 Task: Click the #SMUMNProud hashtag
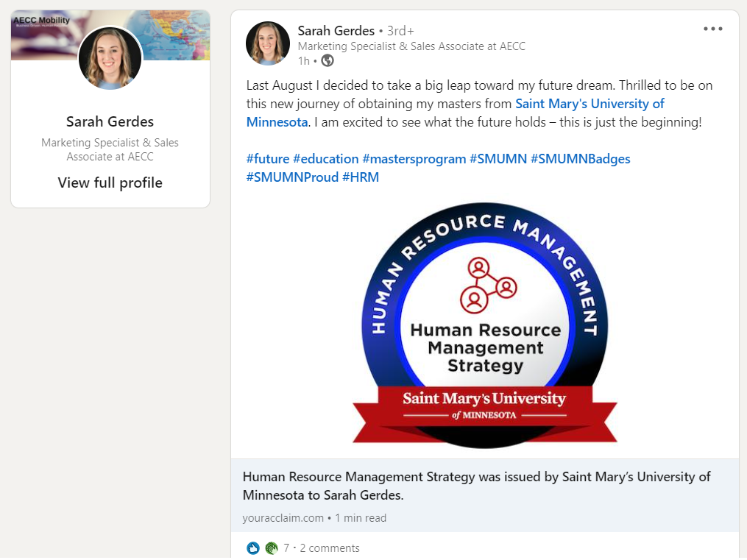tap(292, 177)
